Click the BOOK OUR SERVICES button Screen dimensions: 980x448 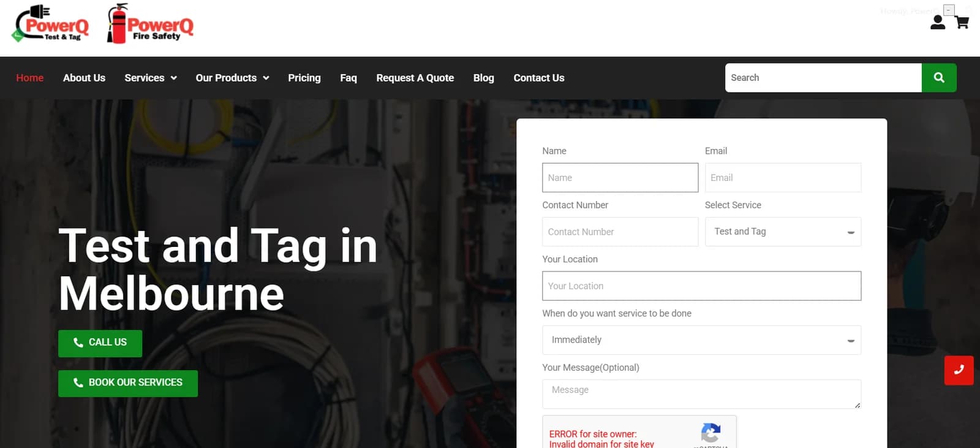click(x=128, y=383)
